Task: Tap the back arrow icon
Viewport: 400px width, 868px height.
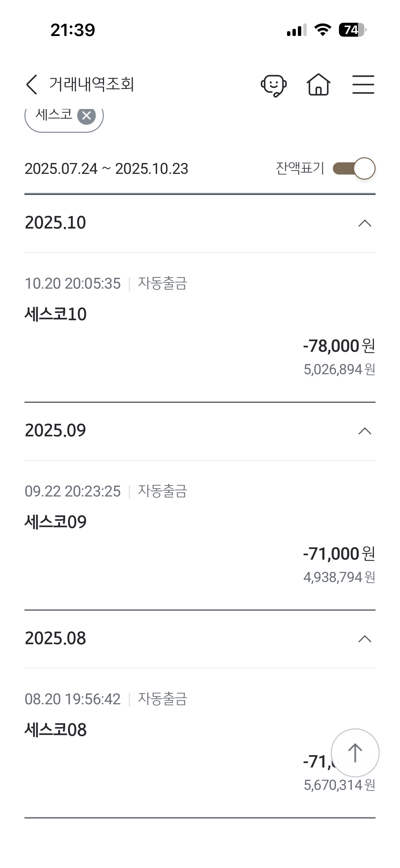Action: pyautogui.click(x=32, y=84)
